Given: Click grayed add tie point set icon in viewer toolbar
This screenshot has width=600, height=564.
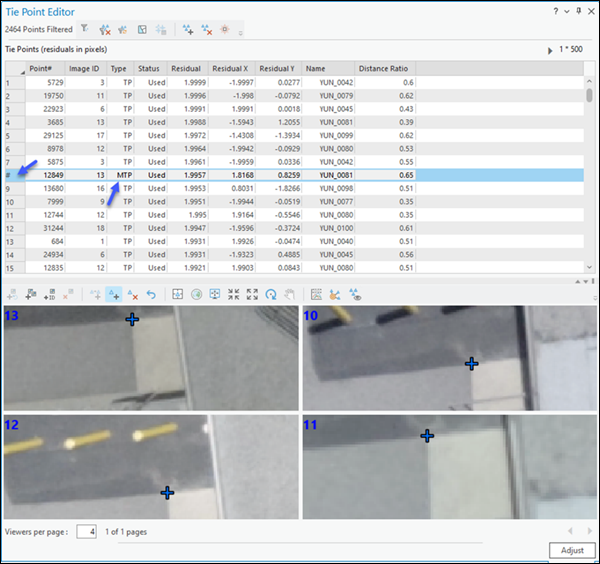Looking at the screenshot, I should (x=95, y=294).
